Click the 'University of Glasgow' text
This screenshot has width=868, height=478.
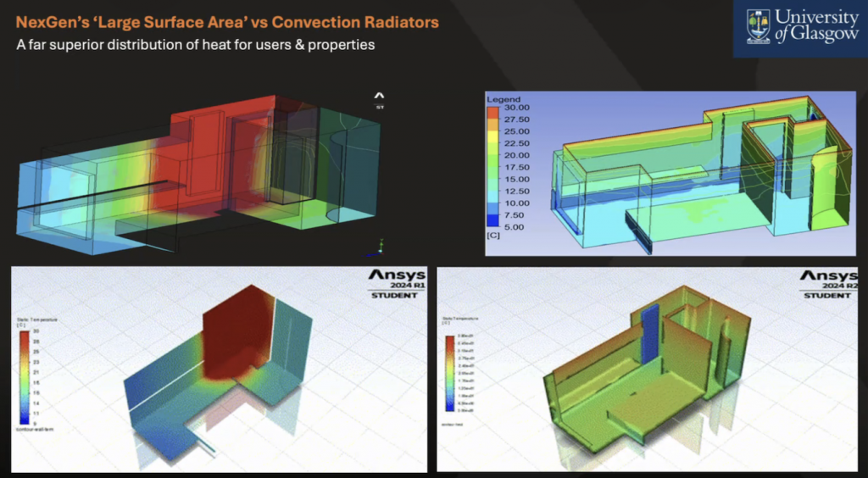(x=817, y=28)
